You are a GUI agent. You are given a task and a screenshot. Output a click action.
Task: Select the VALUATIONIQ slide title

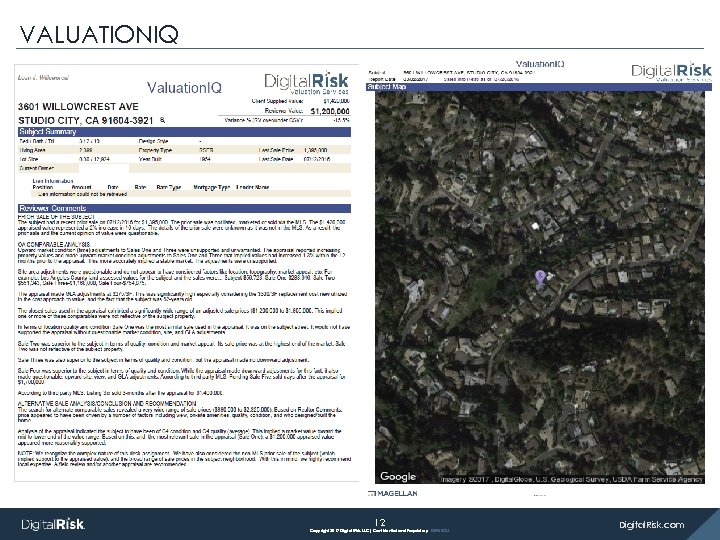click(x=99, y=34)
